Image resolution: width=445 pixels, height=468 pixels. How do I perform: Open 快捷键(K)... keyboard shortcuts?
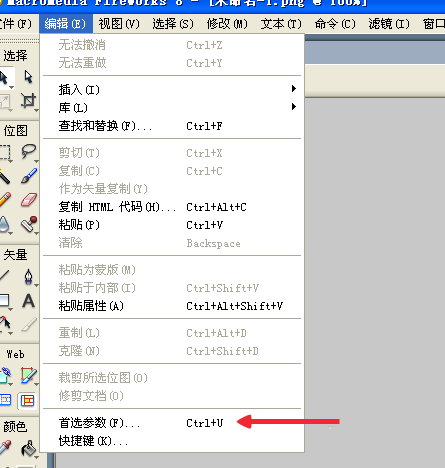172,441
